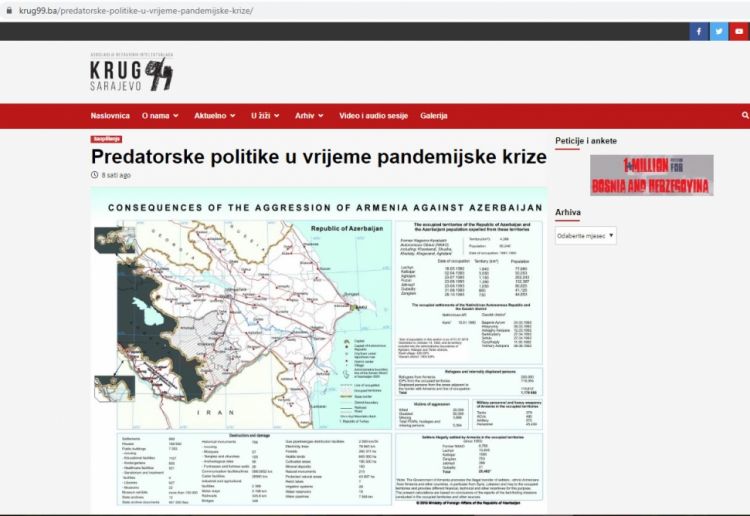Go to Naslovnica home page

[x=111, y=116]
